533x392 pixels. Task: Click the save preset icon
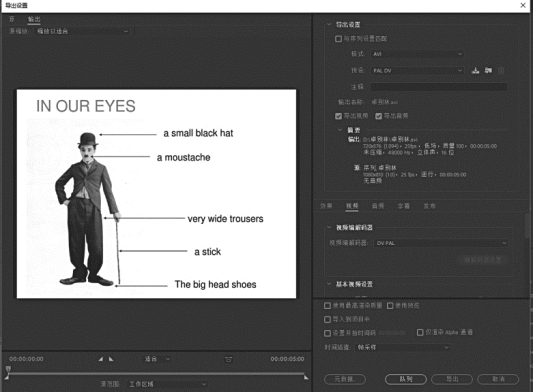pyautogui.click(x=476, y=70)
